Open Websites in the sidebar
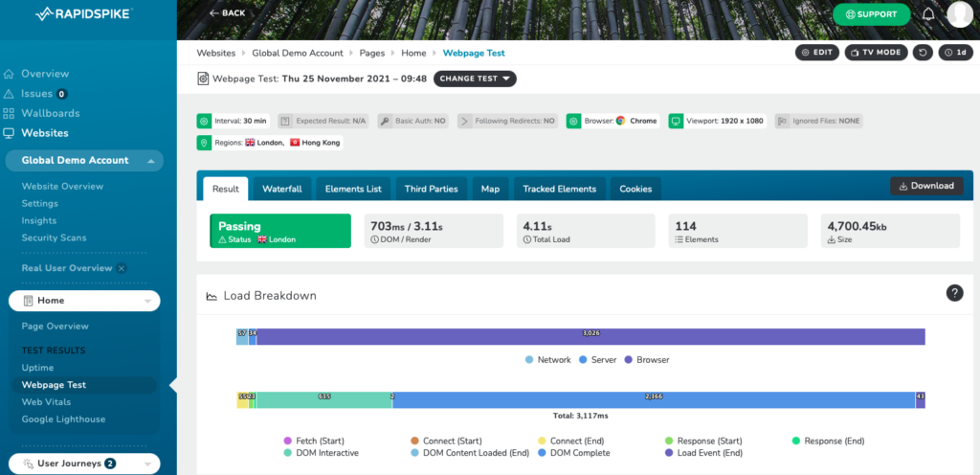The width and height of the screenshot is (980, 475). tap(45, 133)
